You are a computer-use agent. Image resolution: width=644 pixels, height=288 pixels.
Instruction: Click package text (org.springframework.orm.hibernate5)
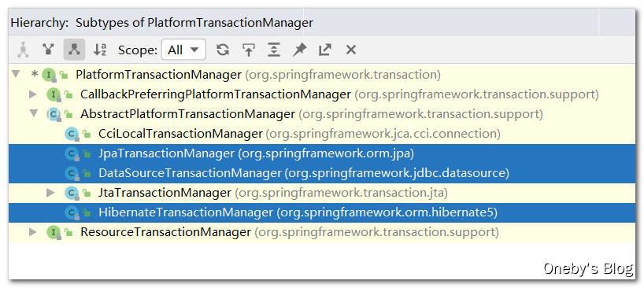[387, 213]
